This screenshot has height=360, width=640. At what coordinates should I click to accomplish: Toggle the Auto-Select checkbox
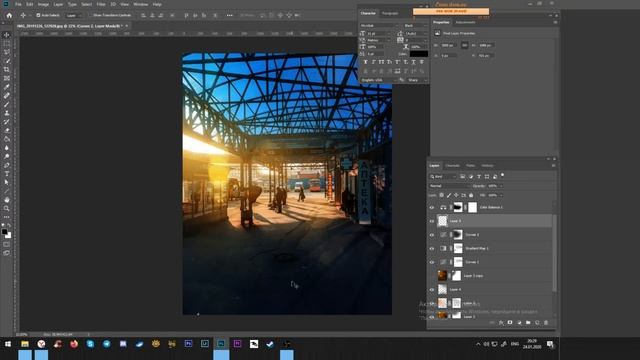(x=38, y=15)
